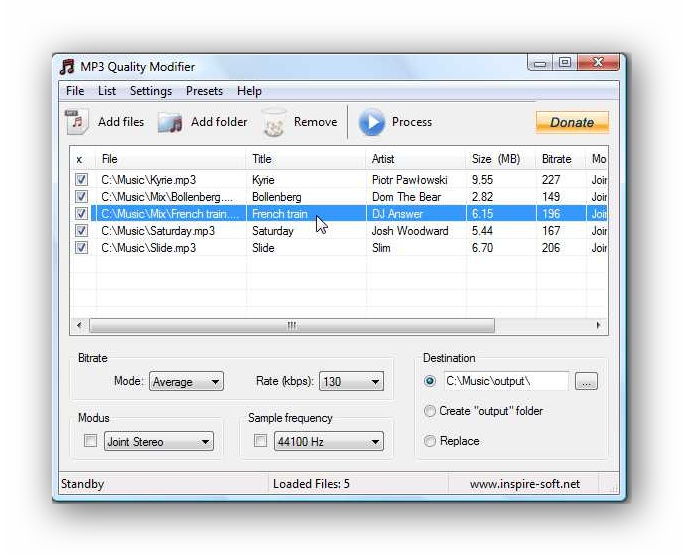Click the Dom The Bear artist cell
Viewport: 684px width, 556px height.
[x=407, y=197]
